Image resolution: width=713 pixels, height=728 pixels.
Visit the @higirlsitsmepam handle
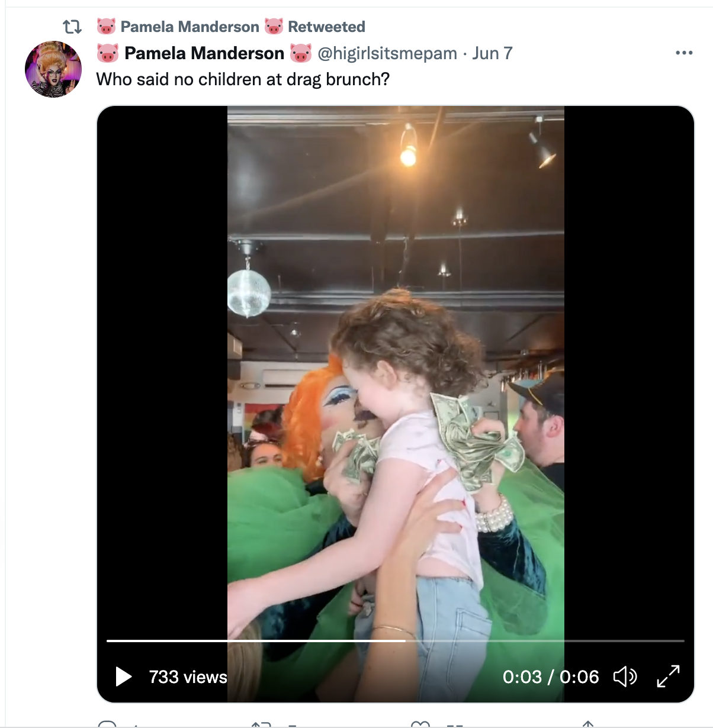coord(387,53)
